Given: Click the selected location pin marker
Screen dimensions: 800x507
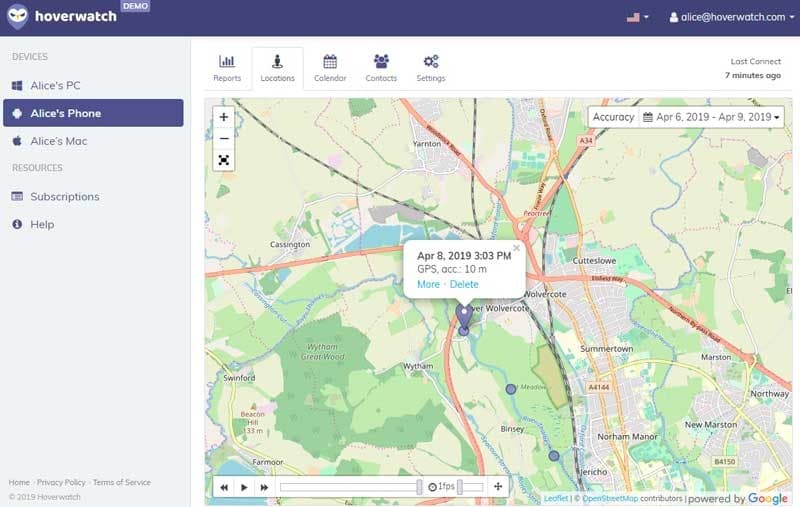Looking at the screenshot, I should (464, 316).
